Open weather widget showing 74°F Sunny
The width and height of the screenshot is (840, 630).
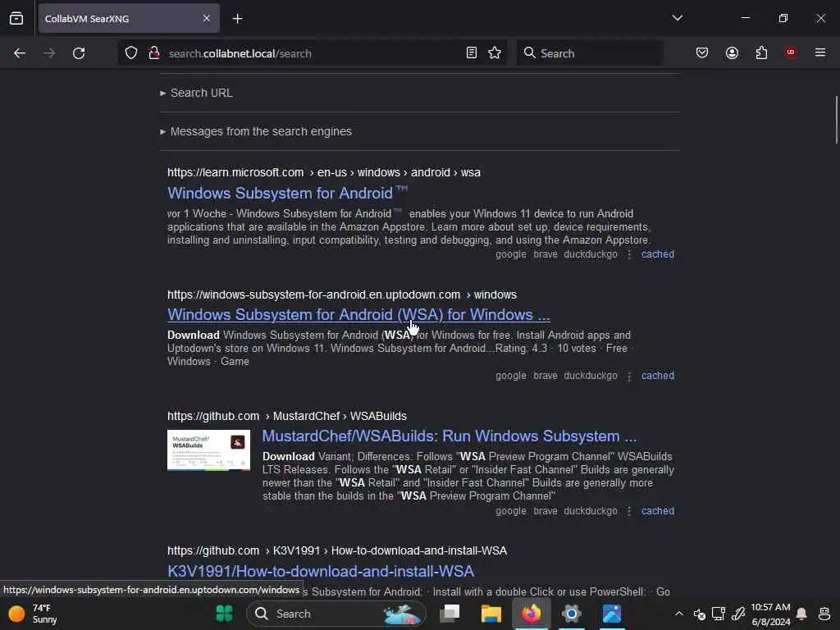(x=33, y=614)
